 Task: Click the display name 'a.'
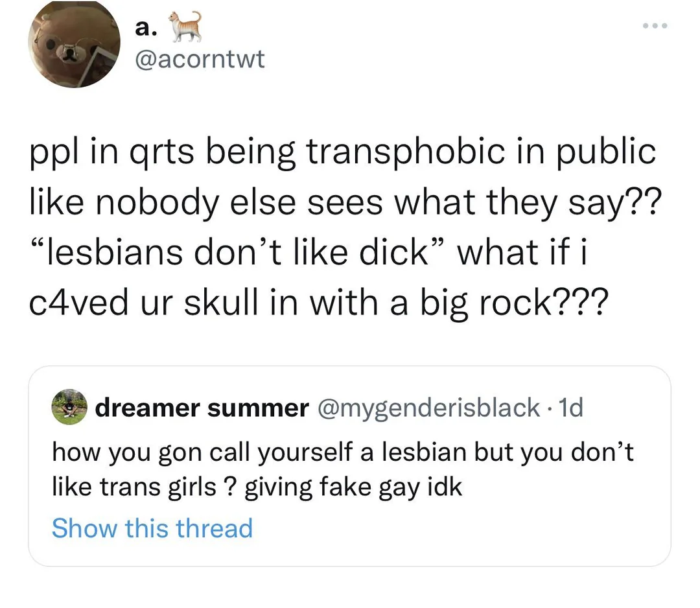(x=146, y=28)
